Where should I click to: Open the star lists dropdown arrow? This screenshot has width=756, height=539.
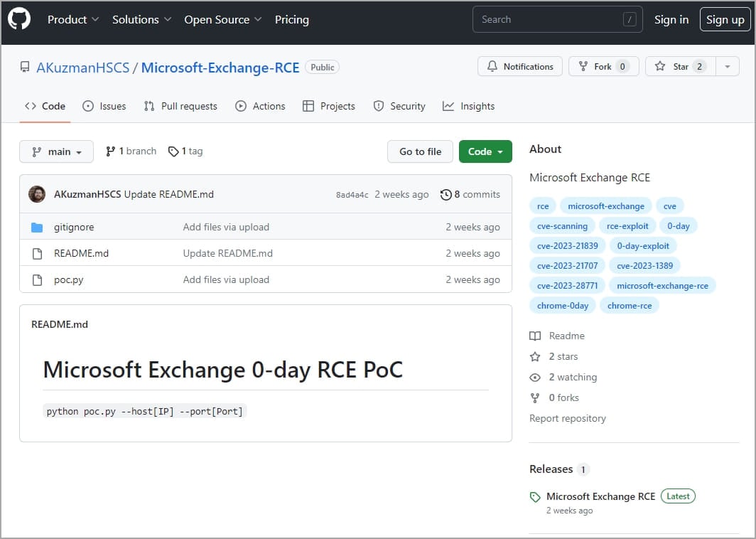727,66
